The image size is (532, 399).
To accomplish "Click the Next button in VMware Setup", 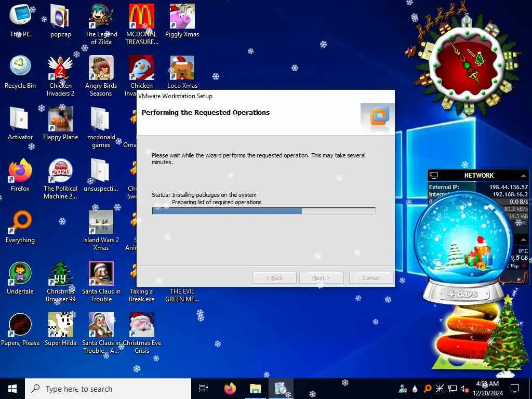I will click(321, 278).
